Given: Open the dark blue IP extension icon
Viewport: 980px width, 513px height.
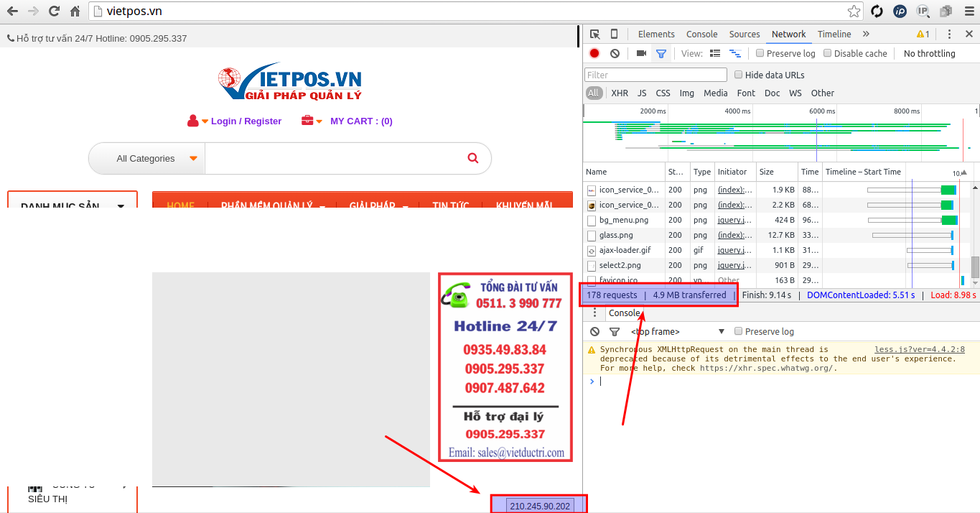Looking at the screenshot, I should pyautogui.click(x=900, y=11).
